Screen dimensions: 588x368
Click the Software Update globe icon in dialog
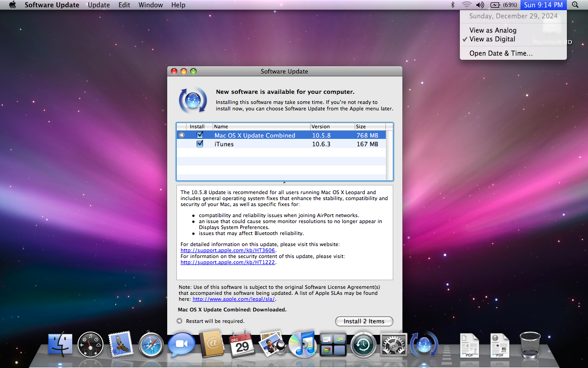pyautogui.click(x=193, y=100)
